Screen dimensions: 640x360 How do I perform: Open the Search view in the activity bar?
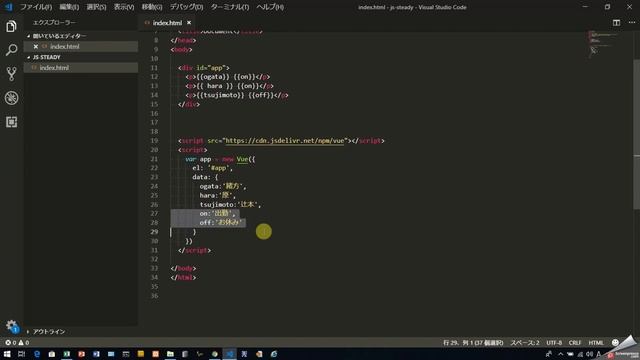(x=11, y=50)
